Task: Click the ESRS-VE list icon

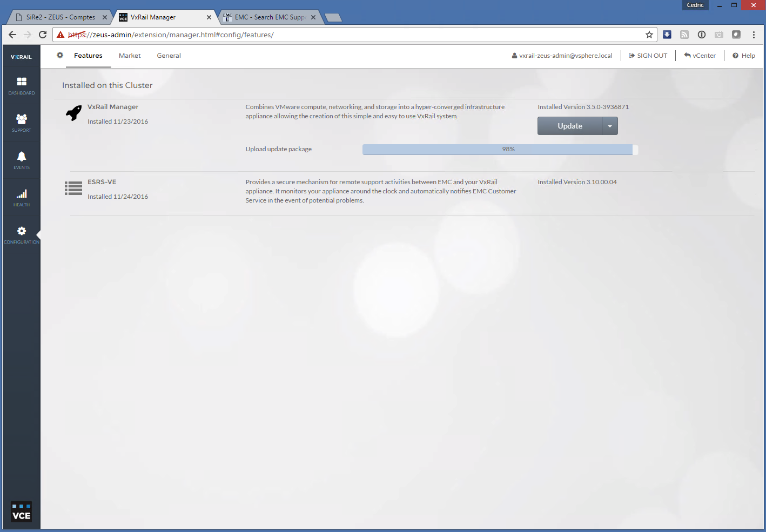Action: (73, 188)
